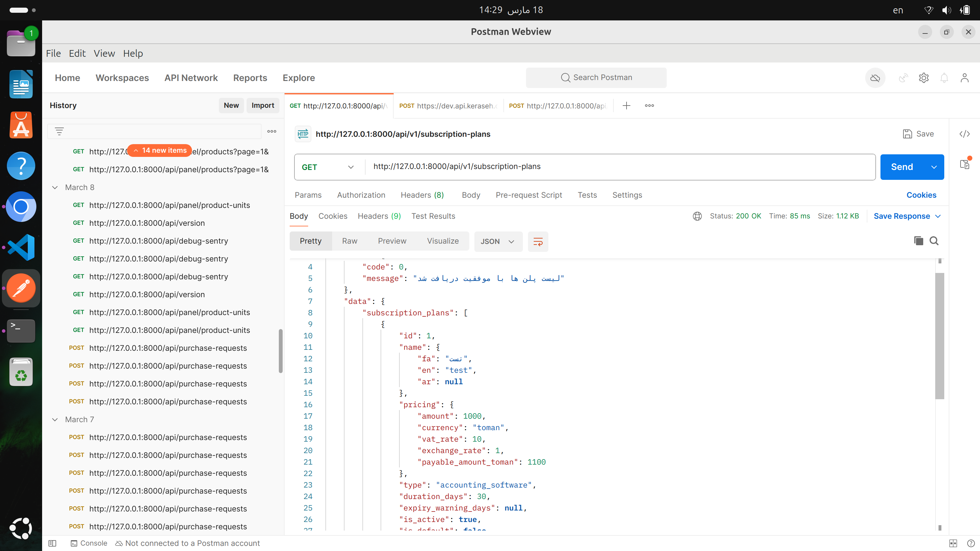Click the request URL input field

(x=620, y=166)
